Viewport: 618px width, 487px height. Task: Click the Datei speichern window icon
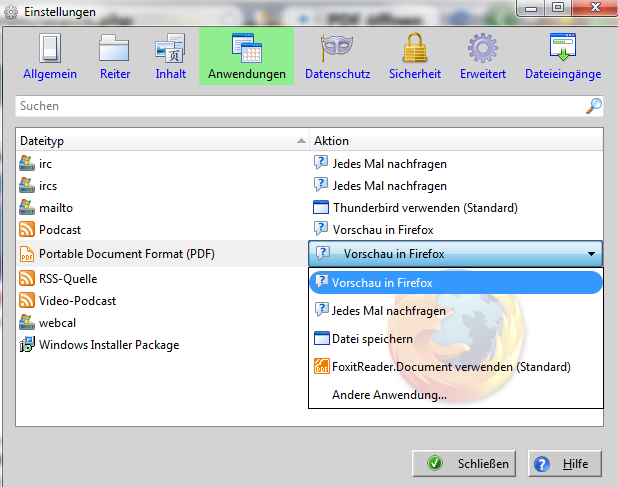click(322, 338)
